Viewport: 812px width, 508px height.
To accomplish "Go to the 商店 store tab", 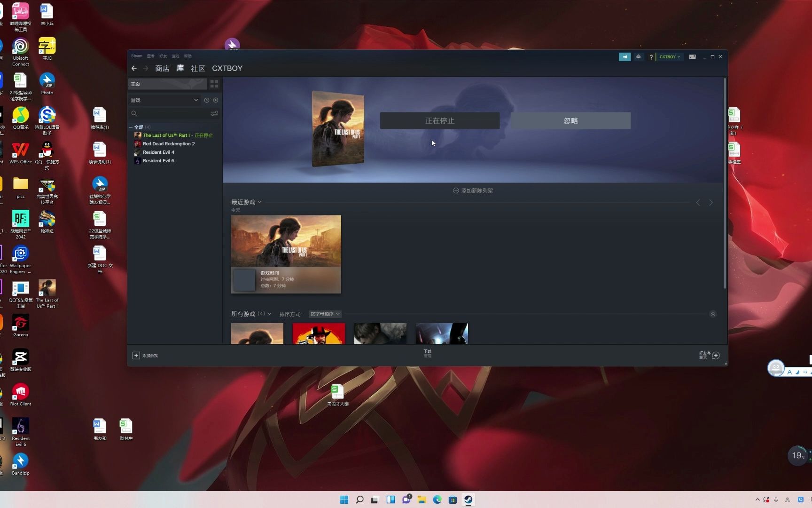I will pos(162,68).
